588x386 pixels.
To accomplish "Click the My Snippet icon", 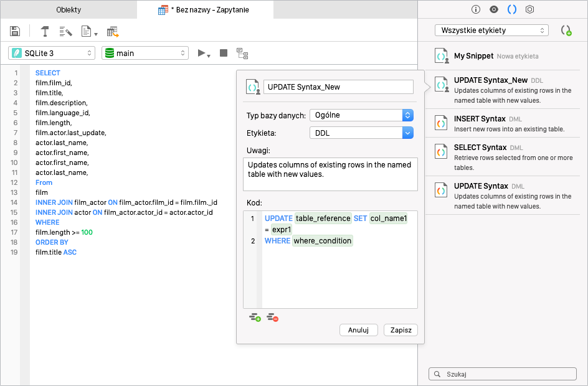I will 442,56.
